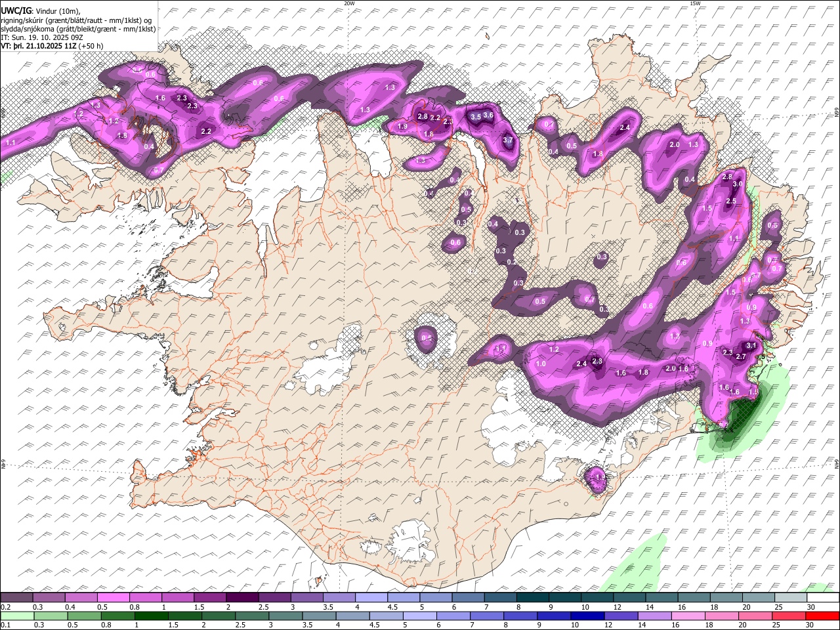
Task: Select the grey-purple 0.2–0.3 snow legend swatch
Action: pos(17,598)
